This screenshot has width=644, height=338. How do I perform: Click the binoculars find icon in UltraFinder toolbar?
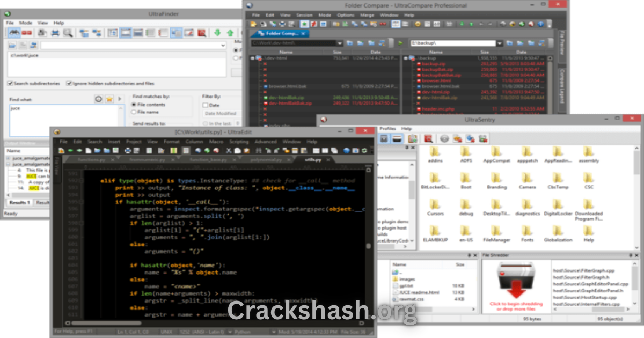pos(14,33)
